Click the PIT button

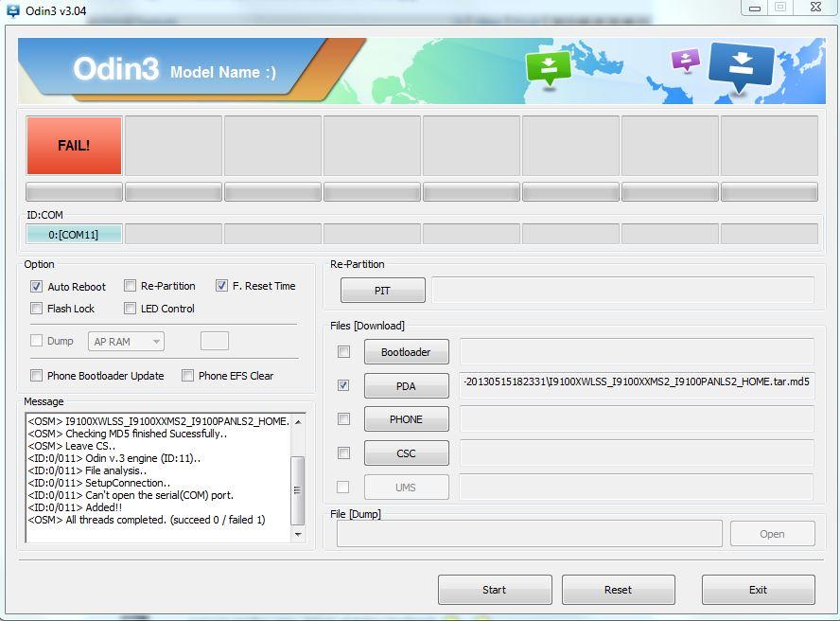coord(382,290)
